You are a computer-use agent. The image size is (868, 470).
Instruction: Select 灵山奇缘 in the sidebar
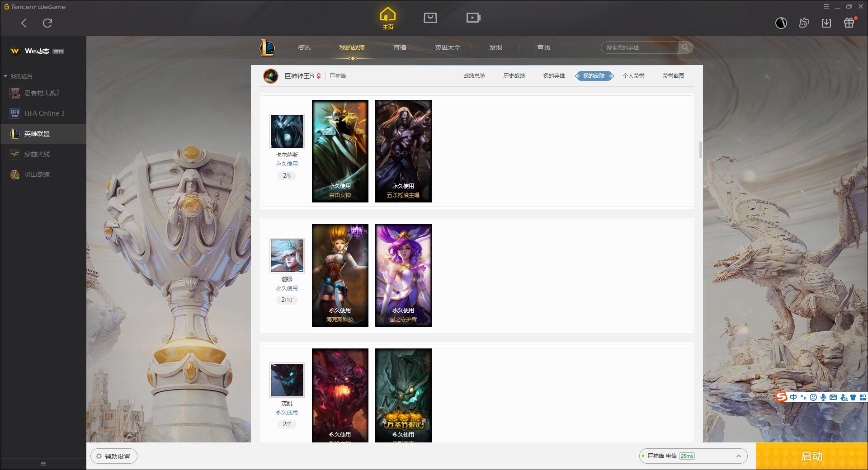(43, 174)
